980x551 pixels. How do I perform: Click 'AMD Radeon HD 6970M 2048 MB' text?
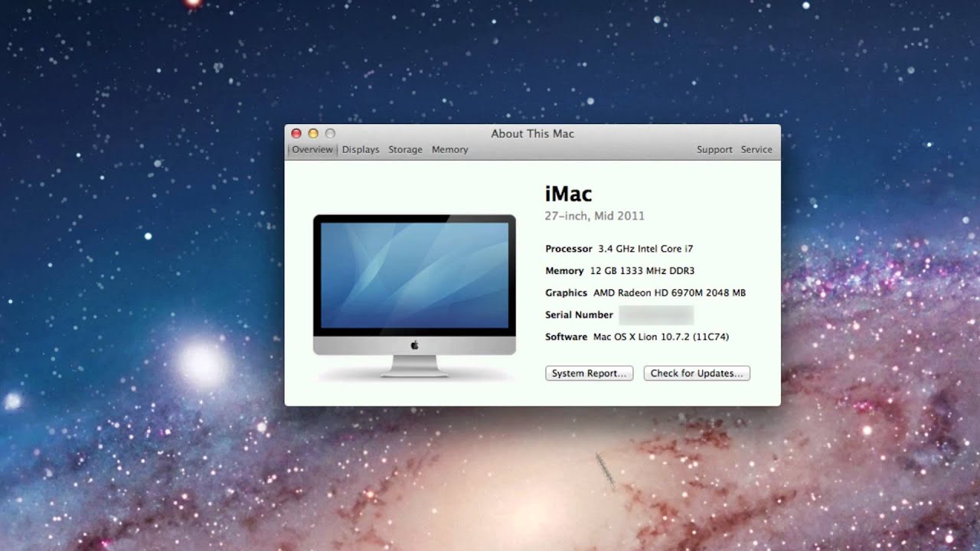pos(669,293)
